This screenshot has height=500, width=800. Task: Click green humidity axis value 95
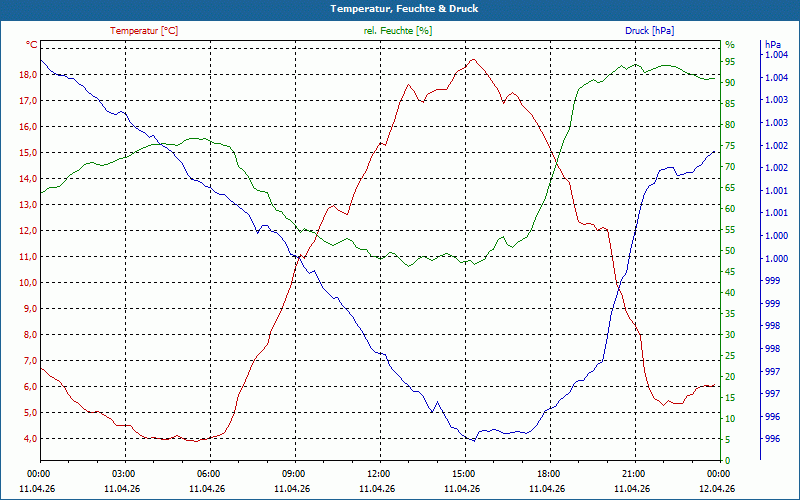[730, 62]
